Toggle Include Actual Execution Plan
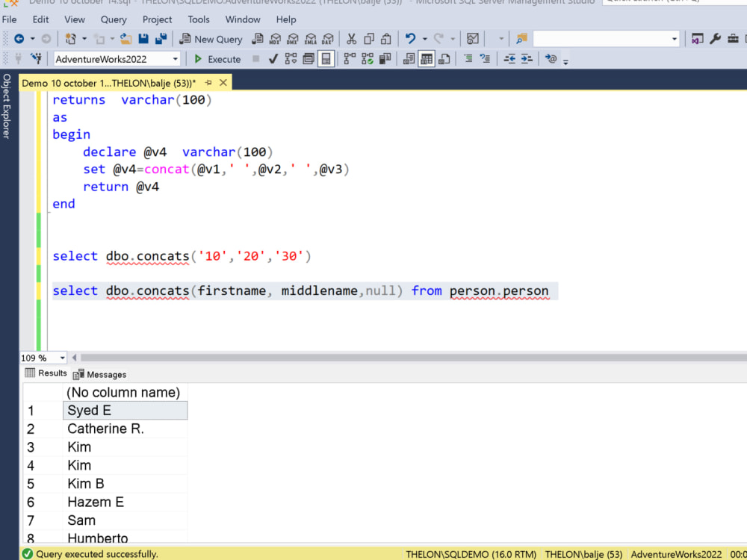 pyautogui.click(x=350, y=59)
